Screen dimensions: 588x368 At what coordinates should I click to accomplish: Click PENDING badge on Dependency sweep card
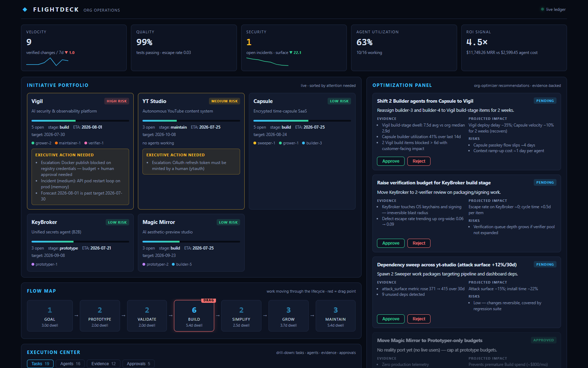(545, 264)
